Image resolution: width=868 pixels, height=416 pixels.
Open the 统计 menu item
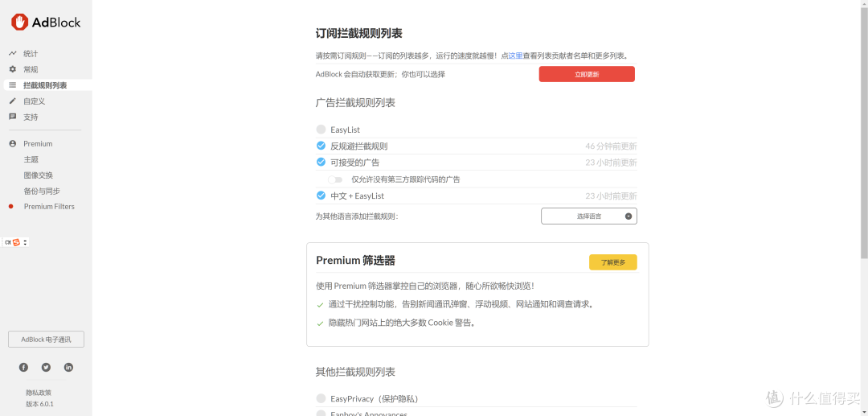click(31, 54)
